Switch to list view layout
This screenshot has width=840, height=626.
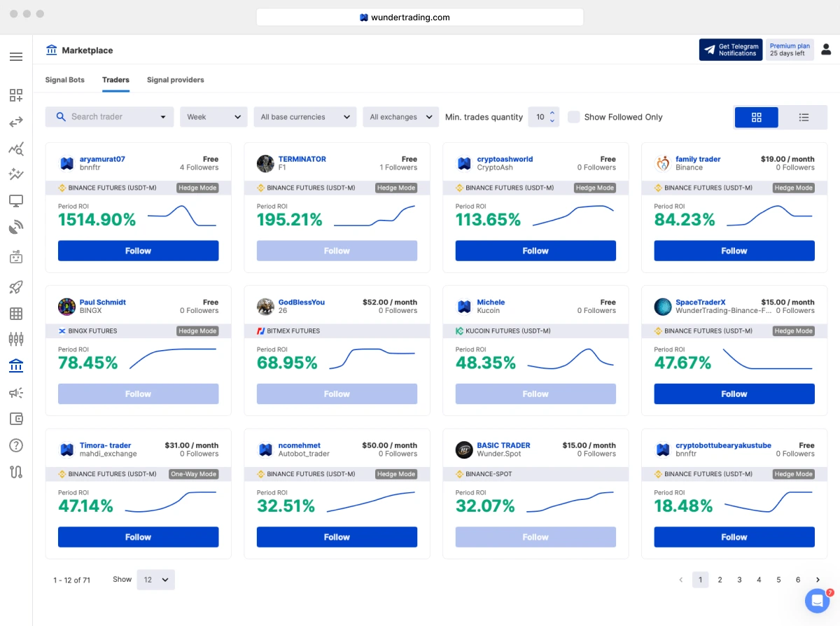point(804,117)
